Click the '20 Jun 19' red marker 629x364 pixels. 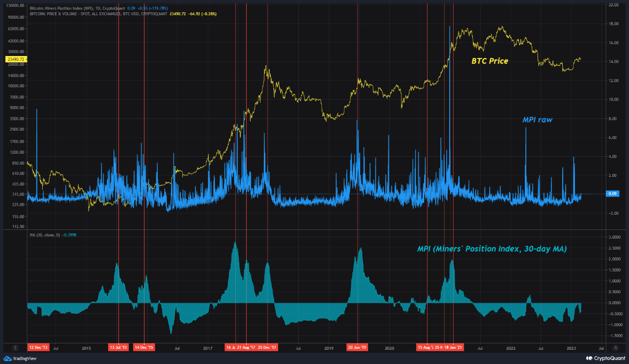tap(356, 348)
